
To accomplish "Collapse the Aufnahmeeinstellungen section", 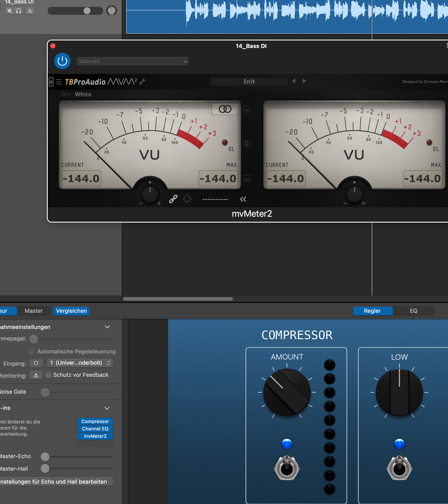I will pyautogui.click(x=108, y=327).
